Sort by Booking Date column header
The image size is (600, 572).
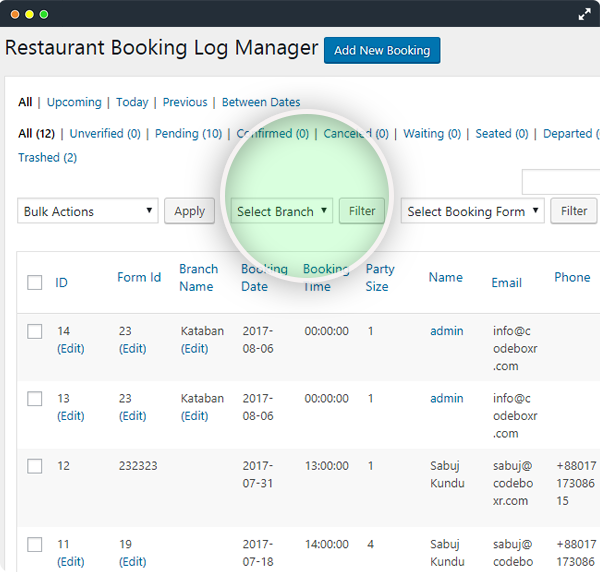coord(264,277)
